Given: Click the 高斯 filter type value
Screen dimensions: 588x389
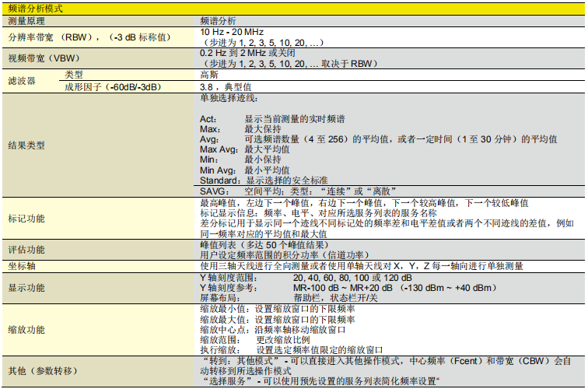Looking at the screenshot, I should pyautogui.click(x=209, y=75).
